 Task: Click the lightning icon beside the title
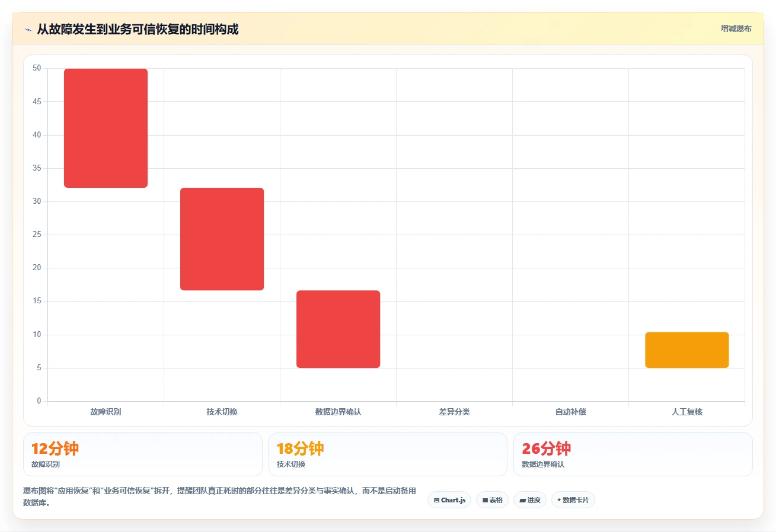tap(28, 30)
